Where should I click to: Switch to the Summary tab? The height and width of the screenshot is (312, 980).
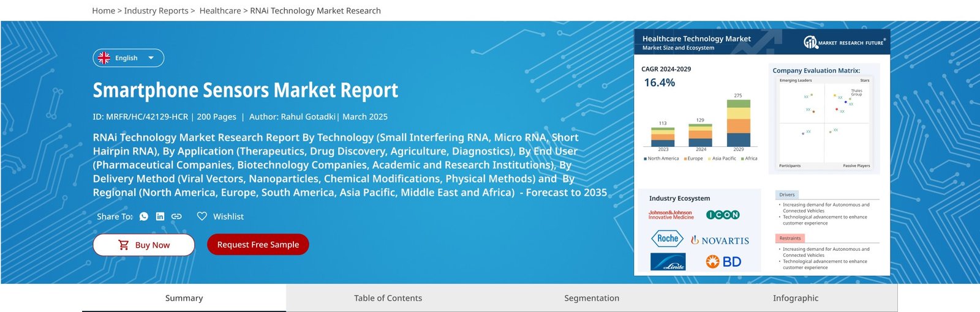(184, 298)
